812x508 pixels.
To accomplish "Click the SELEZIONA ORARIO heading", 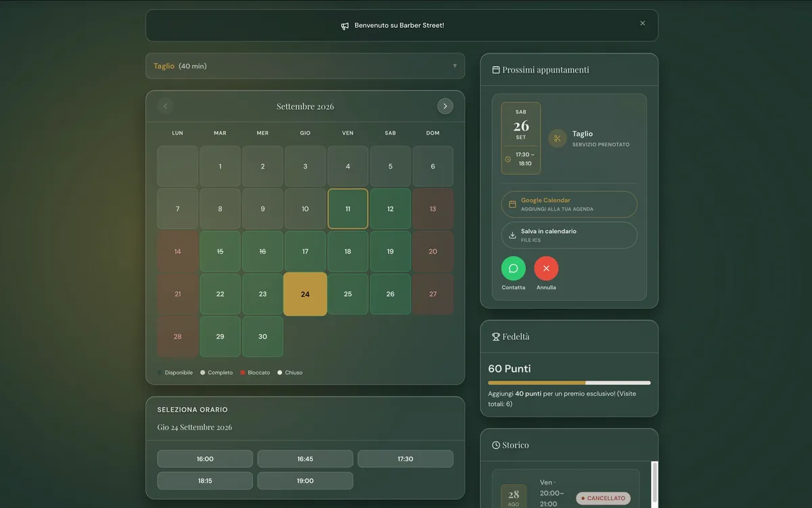I will (193, 410).
